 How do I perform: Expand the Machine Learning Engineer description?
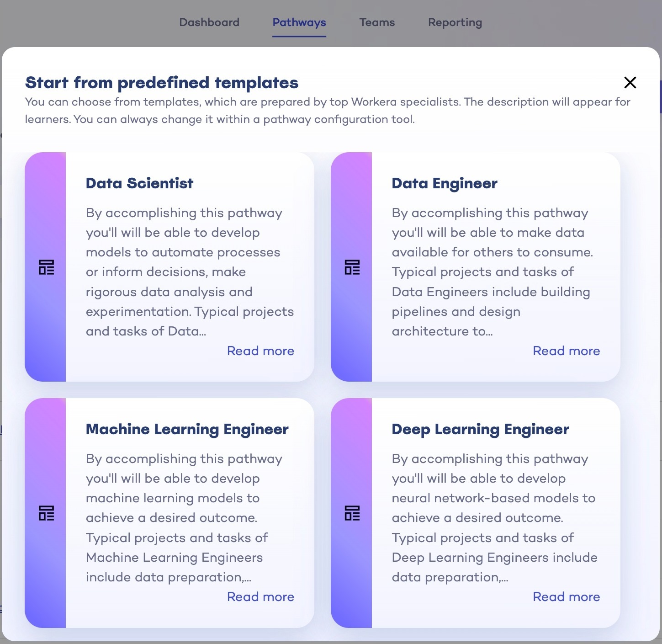260,596
